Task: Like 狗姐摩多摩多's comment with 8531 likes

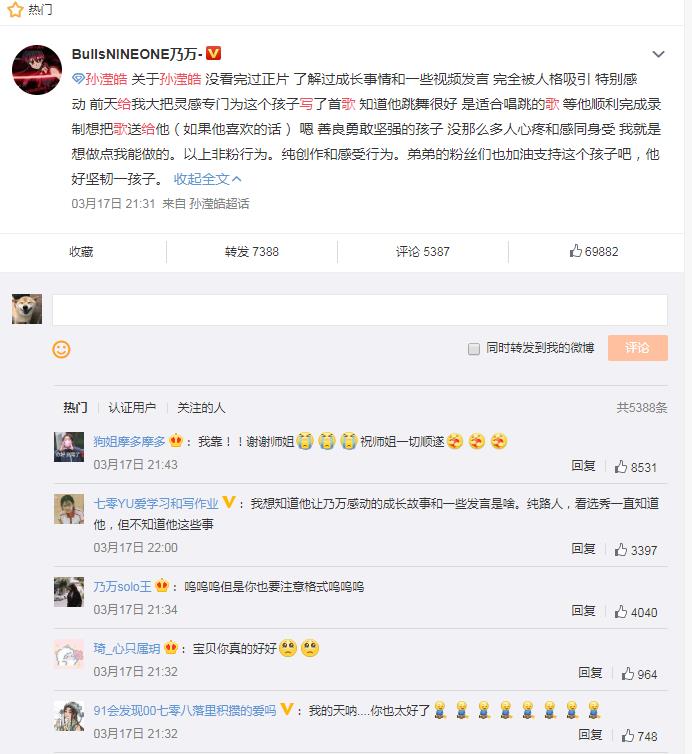Action: coord(635,467)
